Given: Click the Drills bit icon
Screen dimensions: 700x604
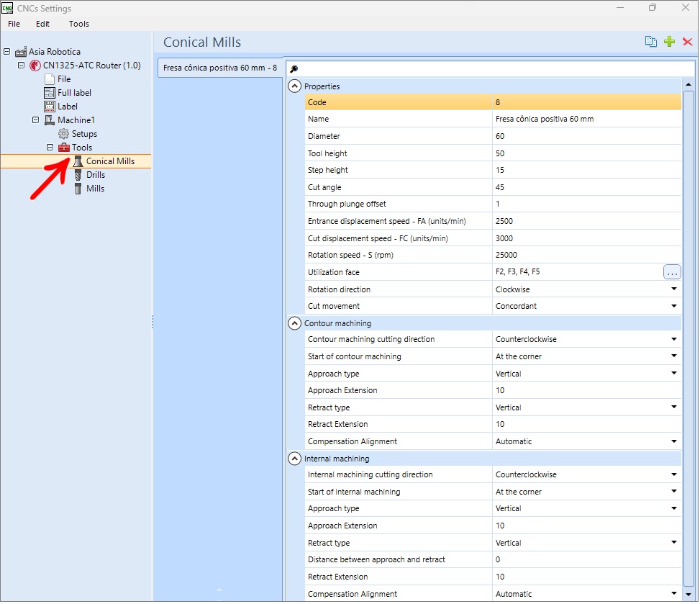Looking at the screenshot, I should 78,175.
